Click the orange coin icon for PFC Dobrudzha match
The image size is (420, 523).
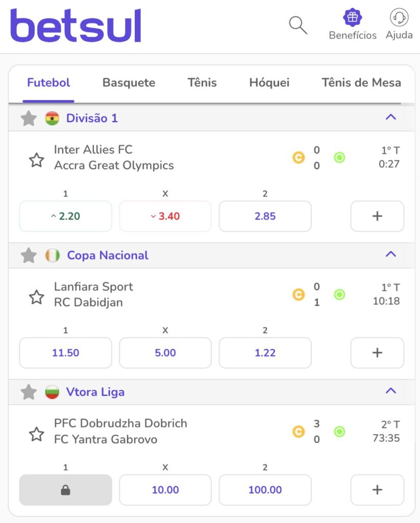pos(299,432)
